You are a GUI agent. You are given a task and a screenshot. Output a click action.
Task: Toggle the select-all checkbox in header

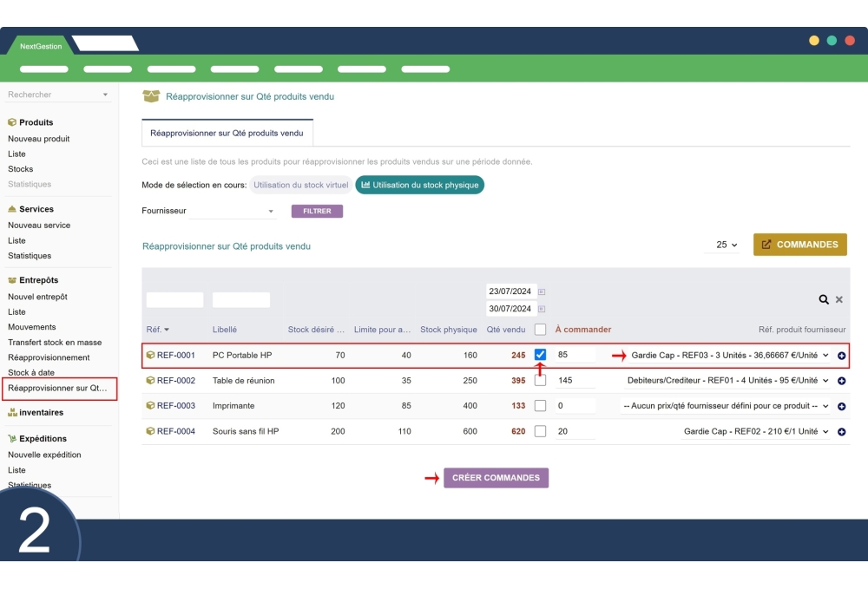540,330
